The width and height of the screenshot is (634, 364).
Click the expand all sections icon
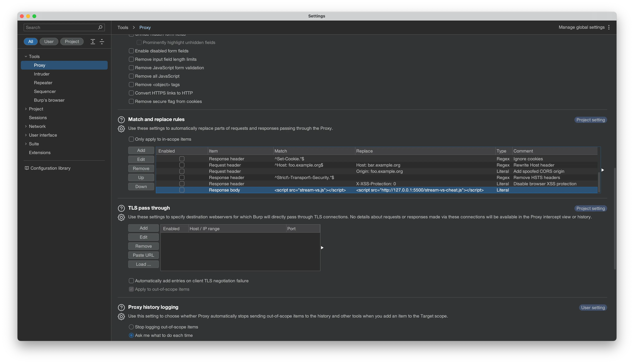tap(93, 41)
